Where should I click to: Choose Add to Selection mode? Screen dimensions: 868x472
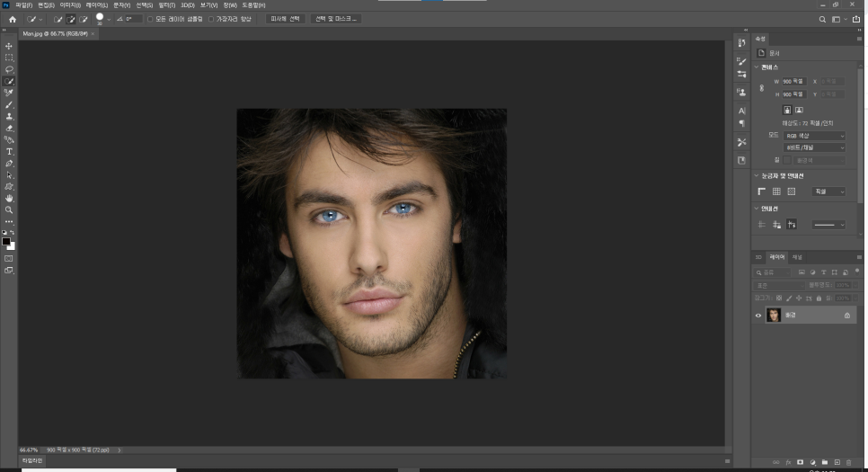tap(71, 19)
